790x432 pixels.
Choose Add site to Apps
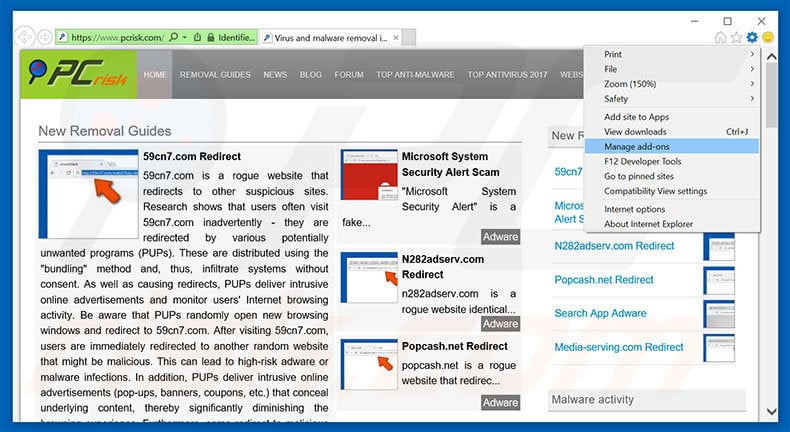[x=672, y=117]
